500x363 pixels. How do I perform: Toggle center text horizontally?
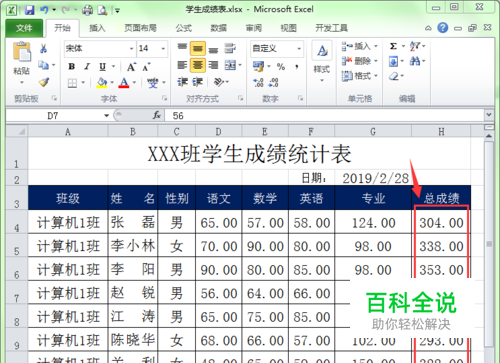(x=198, y=65)
